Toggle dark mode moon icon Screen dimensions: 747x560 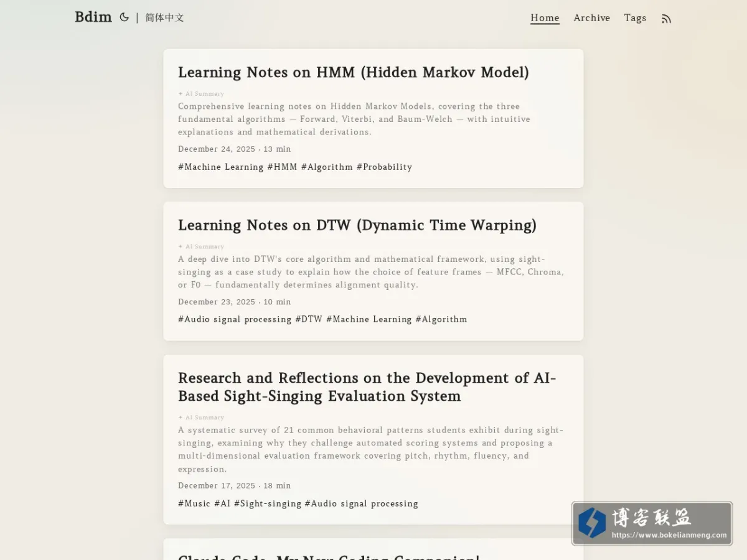[x=125, y=17]
